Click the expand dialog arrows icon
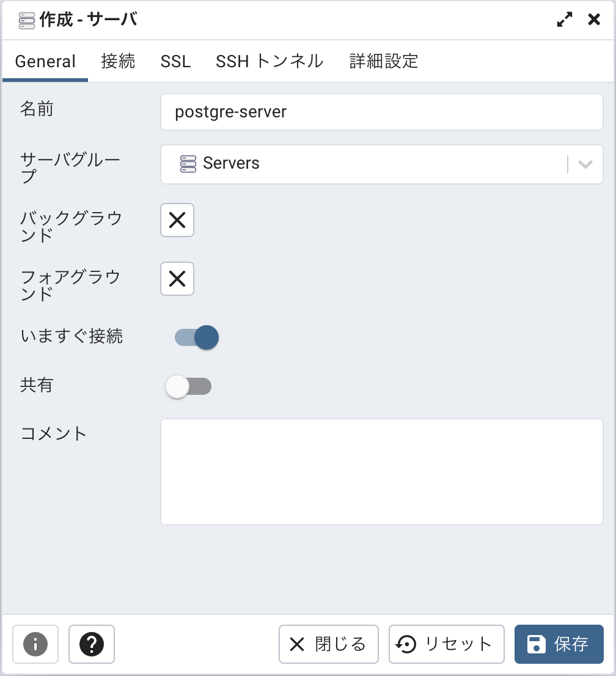This screenshot has height=676, width=616. pyautogui.click(x=564, y=20)
